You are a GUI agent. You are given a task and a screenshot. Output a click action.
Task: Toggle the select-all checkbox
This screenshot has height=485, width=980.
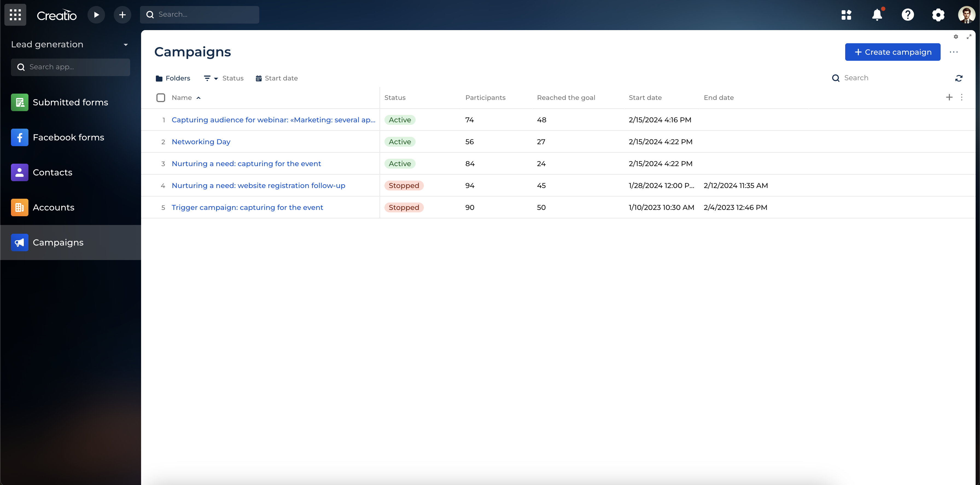click(x=161, y=98)
